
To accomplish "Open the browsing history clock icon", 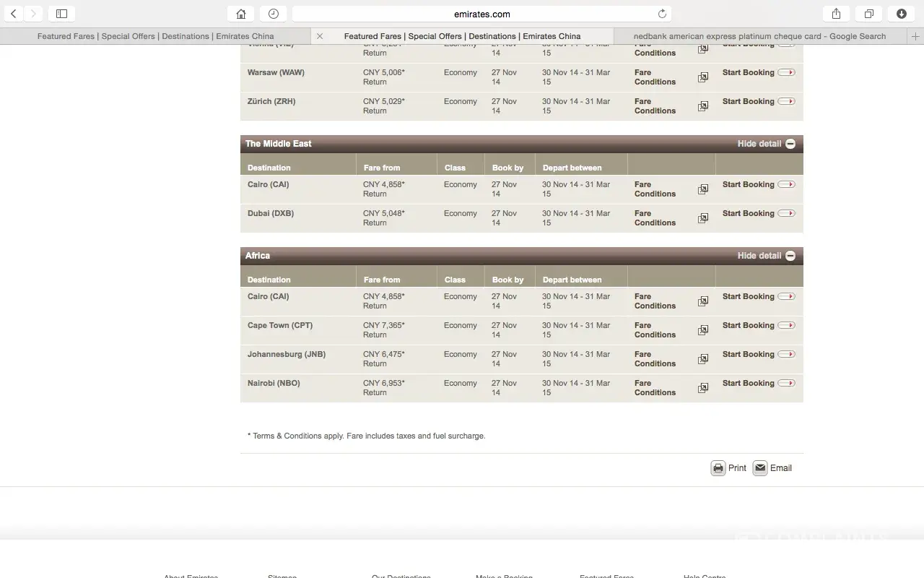I will [x=273, y=14].
